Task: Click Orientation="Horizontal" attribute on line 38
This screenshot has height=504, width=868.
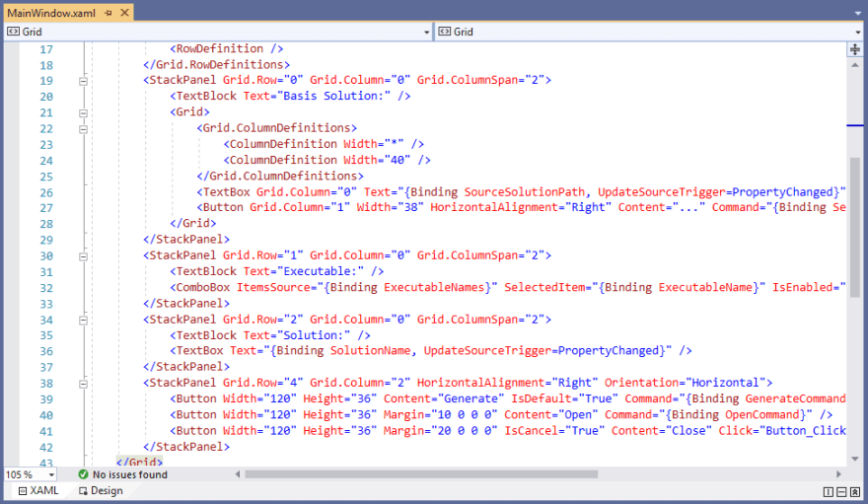Action: [x=685, y=383]
